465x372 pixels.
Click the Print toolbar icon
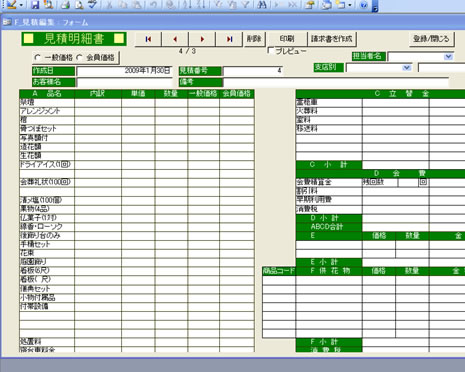tap(65, 4)
